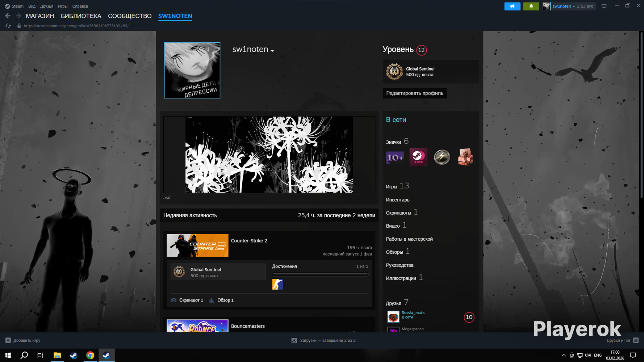Open the Counter-Strike 2 game title link
The height and width of the screenshot is (362, 644).
[x=249, y=241]
